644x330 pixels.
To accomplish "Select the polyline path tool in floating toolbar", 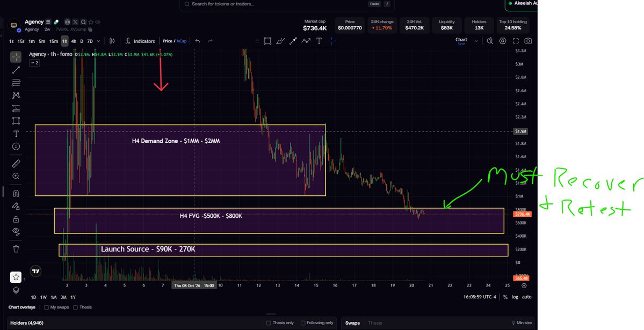I will [306, 41].
